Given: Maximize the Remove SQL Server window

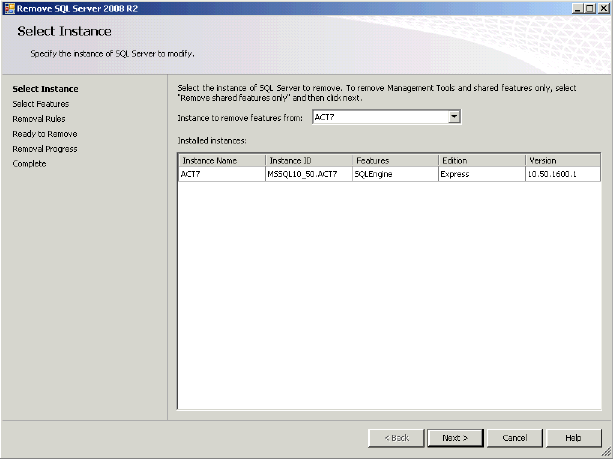Looking at the screenshot, I should coord(590,8).
